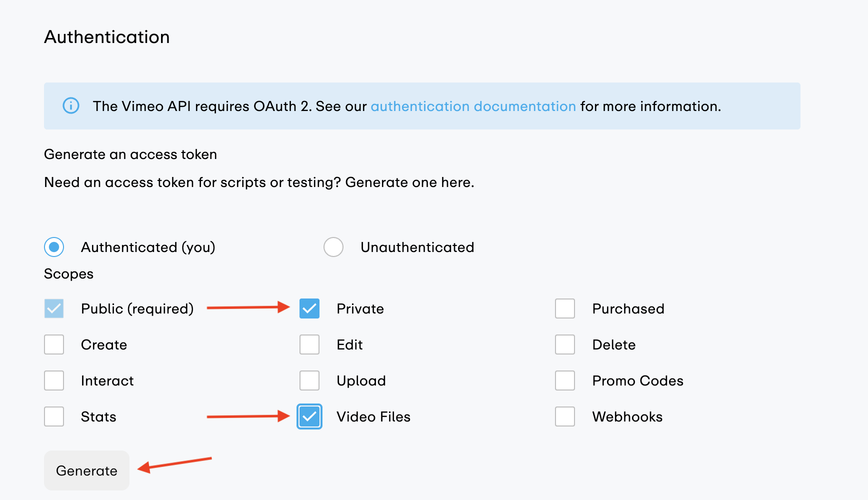The image size is (868, 500).
Task: Enable the Purchased scope checkbox
Action: (565, 308)
